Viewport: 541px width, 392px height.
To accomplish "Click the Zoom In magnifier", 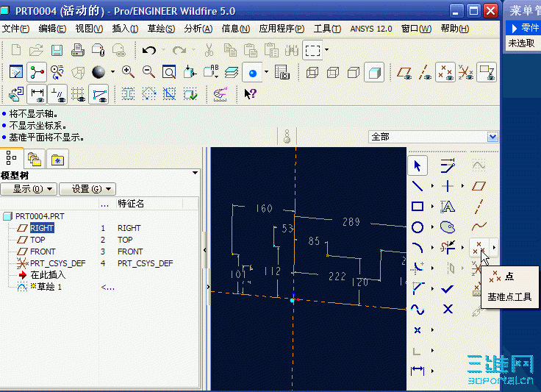I will (128, 72).
